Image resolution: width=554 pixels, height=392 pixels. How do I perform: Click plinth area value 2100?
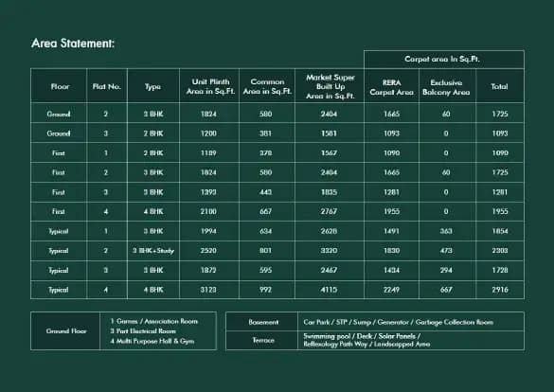[x=208, y=211]
